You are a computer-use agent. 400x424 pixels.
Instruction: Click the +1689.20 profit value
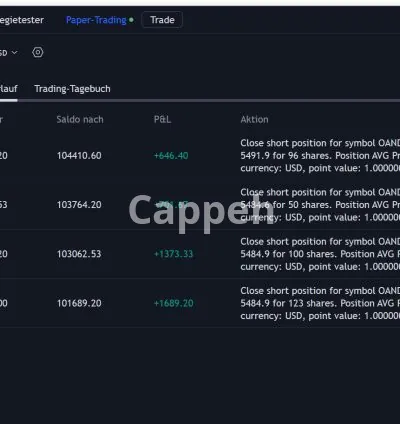click(x=173, y=303)
